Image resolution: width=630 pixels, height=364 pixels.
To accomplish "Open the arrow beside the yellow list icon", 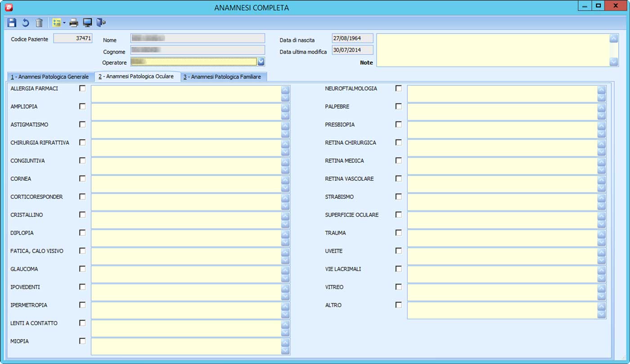I will tap(64, 22).
